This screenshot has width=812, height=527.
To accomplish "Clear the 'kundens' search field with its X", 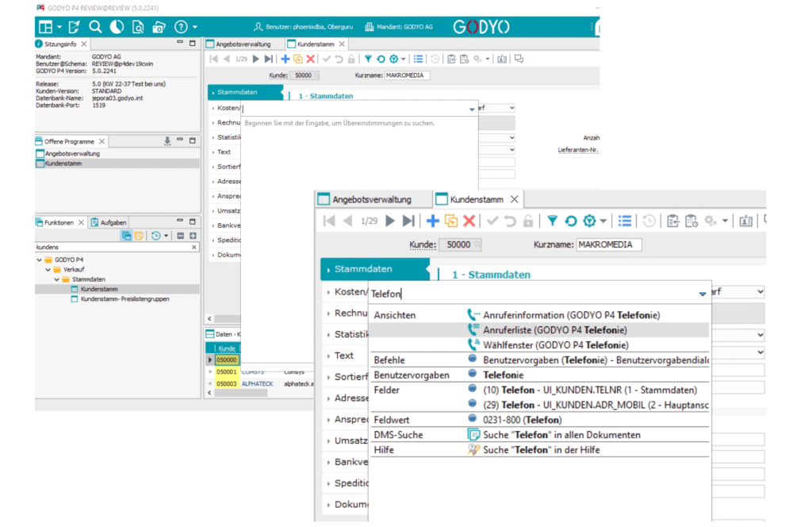I will [x=194, y=247].
